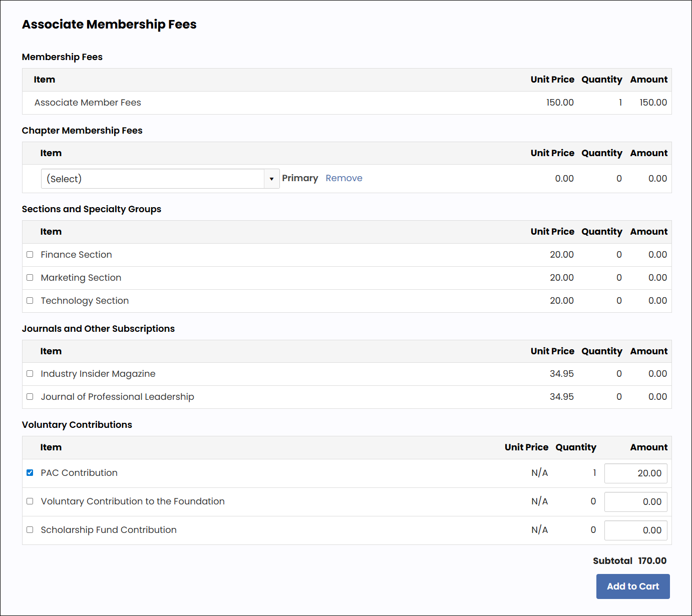The height and width of the screenshot is (616, 692).
Task: Click Sections and Specialty Groups heading
Action: [92, 209]
